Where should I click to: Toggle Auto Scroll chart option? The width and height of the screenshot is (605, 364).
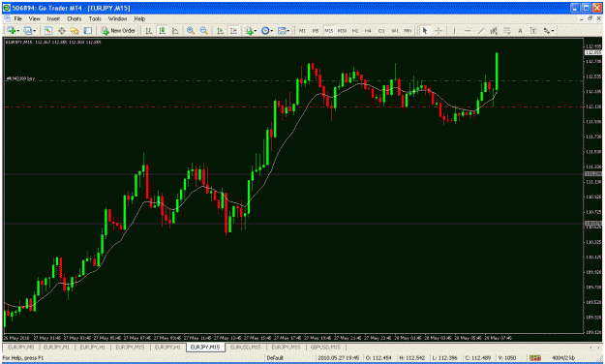(x=220, y=30)
